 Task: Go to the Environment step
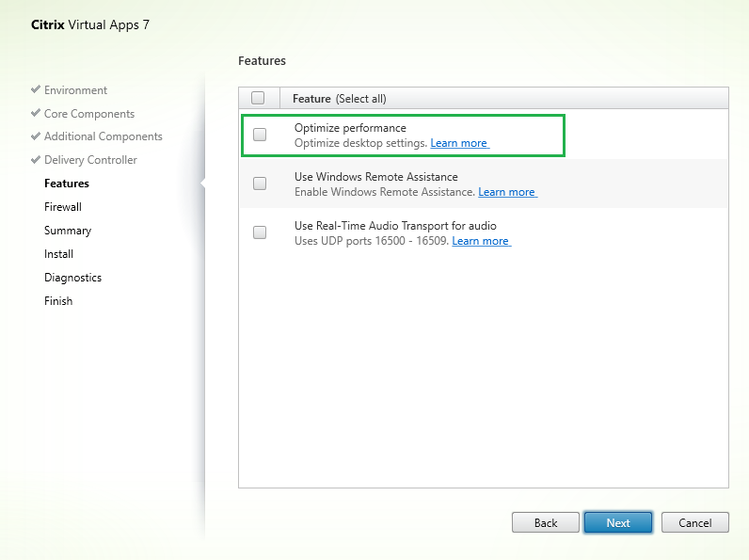(x=75, y=90)
